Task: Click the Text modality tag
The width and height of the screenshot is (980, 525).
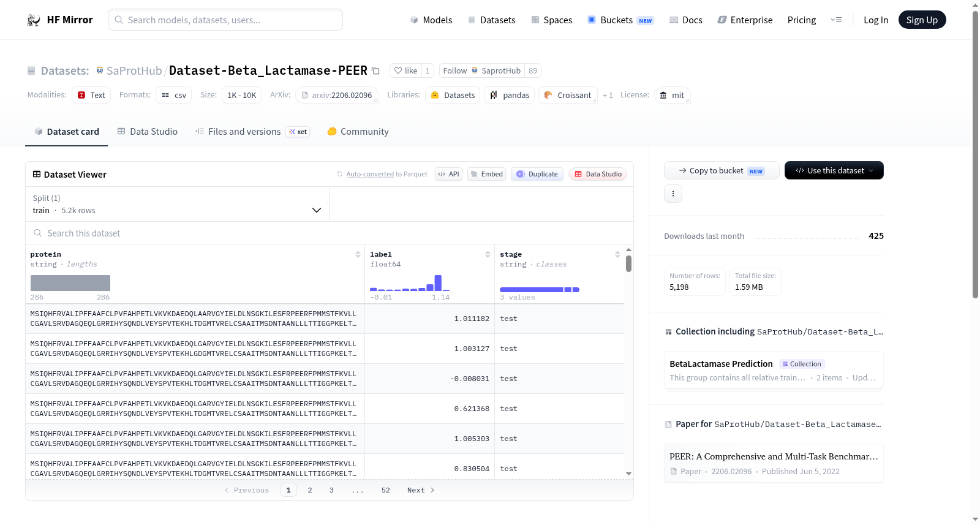Action: (x=91, y=95)
